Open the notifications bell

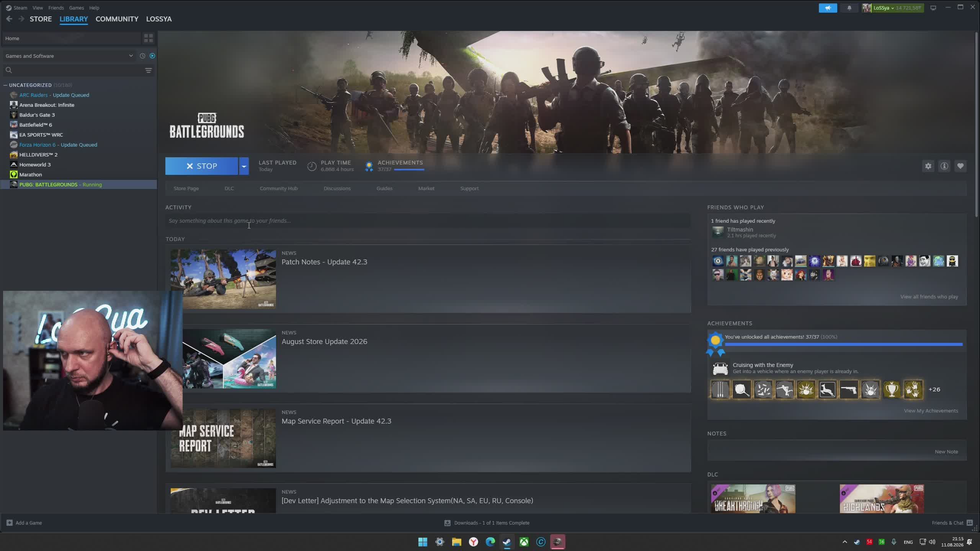coord(849,8)
